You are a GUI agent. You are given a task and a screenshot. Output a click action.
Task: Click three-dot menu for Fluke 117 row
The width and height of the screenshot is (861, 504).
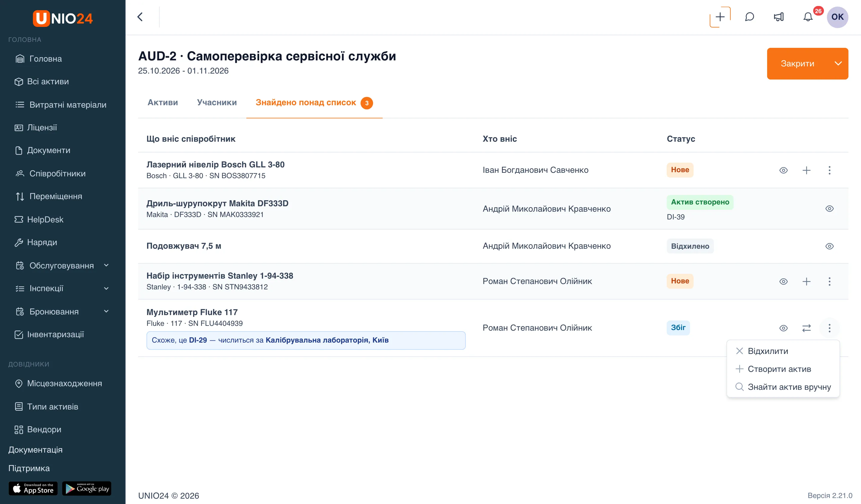point(829,328)
